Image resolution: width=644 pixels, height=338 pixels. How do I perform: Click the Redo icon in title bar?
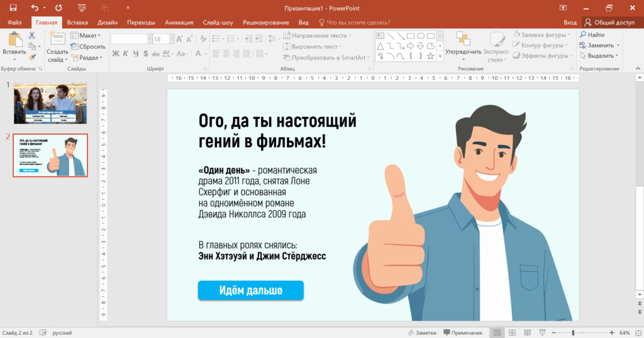click(58, 8)
